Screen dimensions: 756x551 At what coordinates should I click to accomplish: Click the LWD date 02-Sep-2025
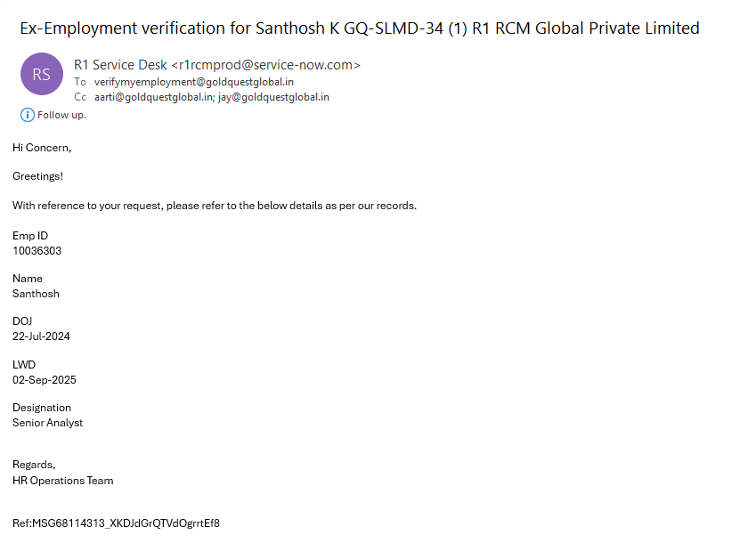tap(45, 380)
